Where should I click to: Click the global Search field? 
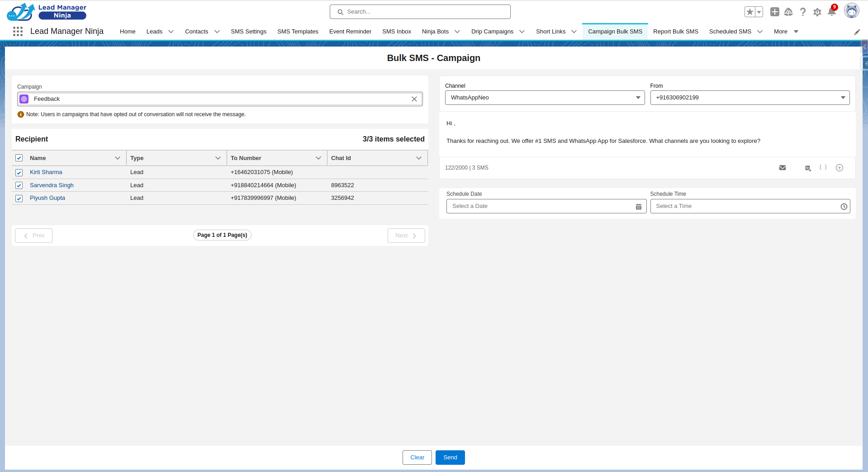point(420,12)
